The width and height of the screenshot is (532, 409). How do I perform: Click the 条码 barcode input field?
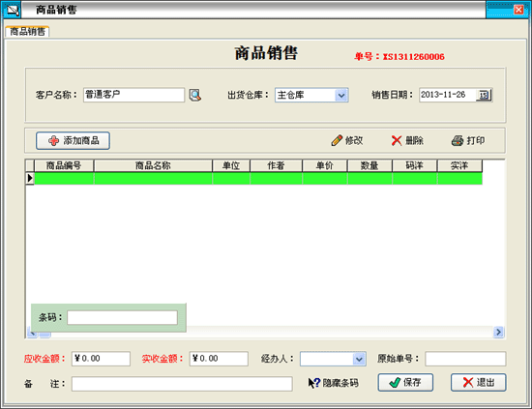122,318
